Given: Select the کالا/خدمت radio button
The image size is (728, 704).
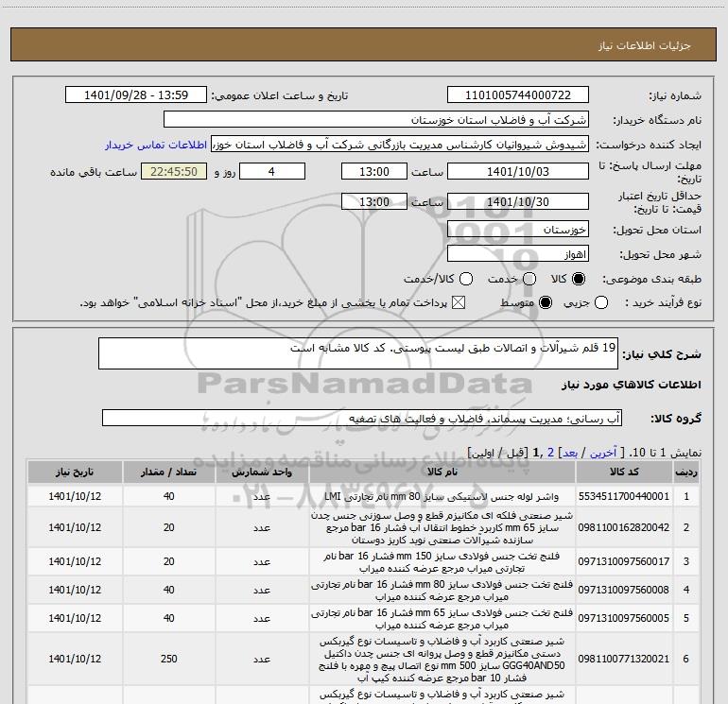Looking at the screenshot, I should point(466,279).
